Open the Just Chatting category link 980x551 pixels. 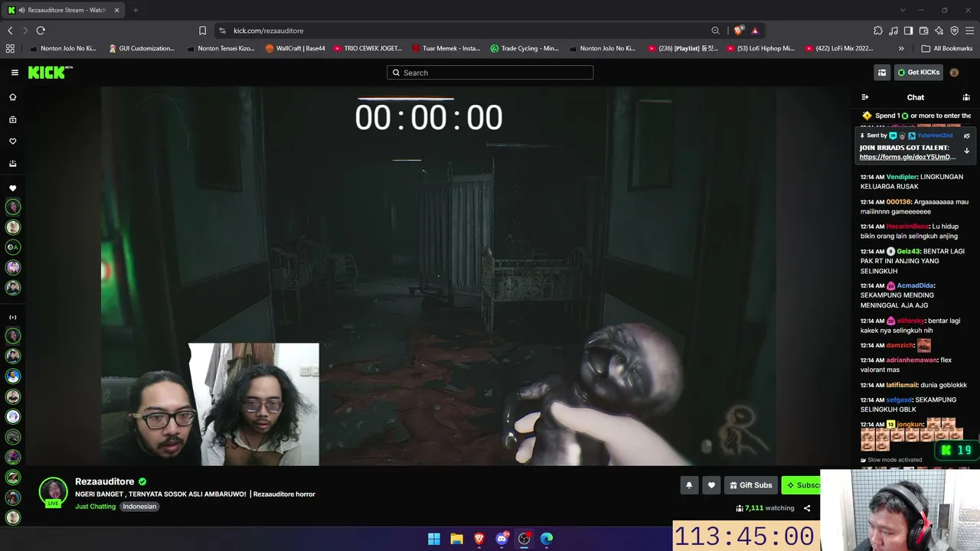pos(95,507)
